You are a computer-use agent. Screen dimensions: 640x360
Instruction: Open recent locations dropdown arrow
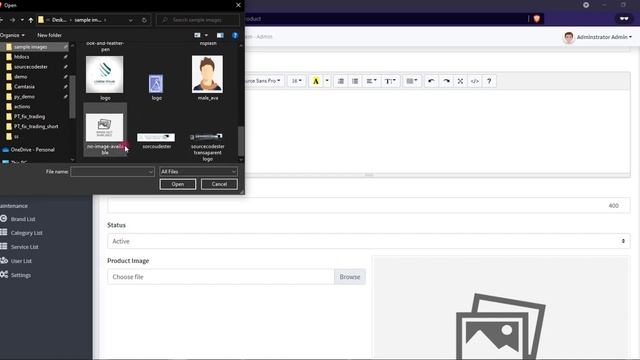(22, 20)
